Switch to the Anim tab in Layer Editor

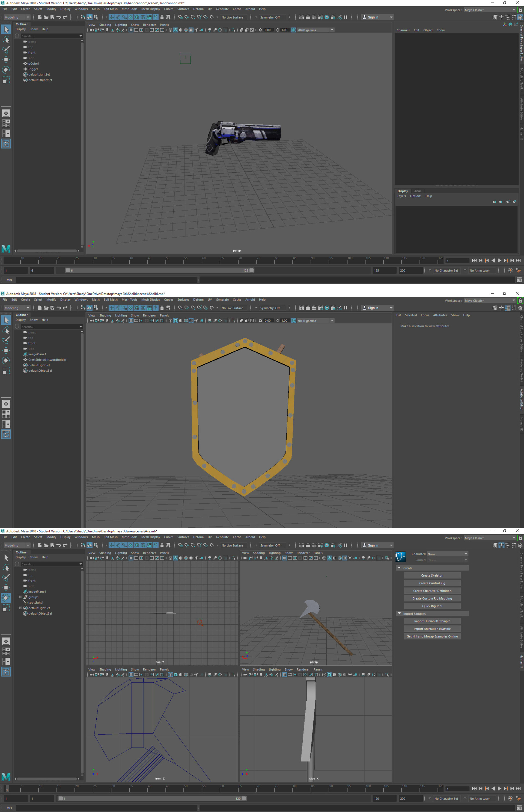tap(418, 191)
